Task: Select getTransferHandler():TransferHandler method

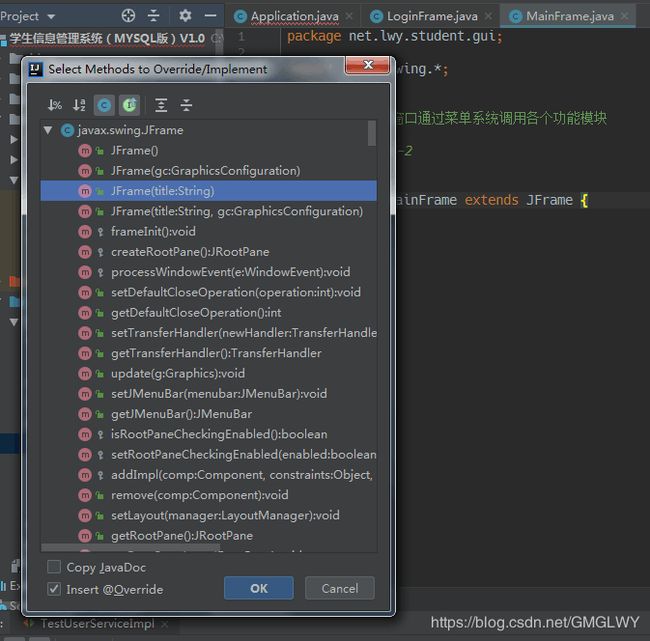Action: tap(209, 353)
